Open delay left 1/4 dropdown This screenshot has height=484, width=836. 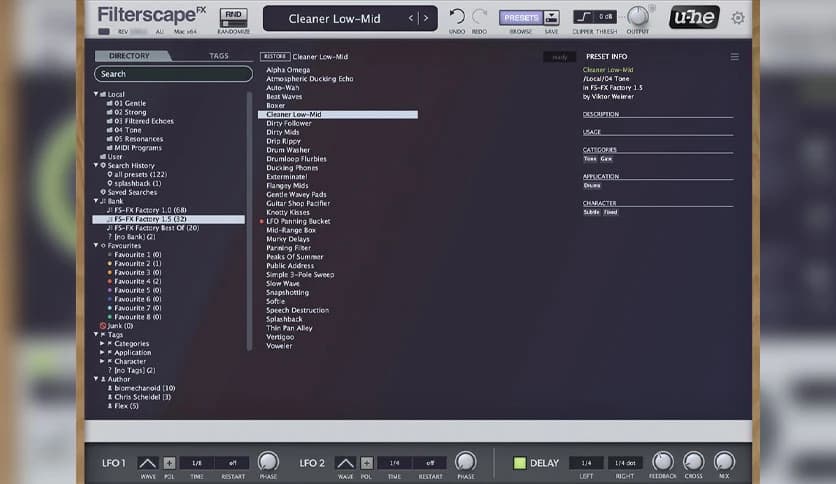[586, 463]
